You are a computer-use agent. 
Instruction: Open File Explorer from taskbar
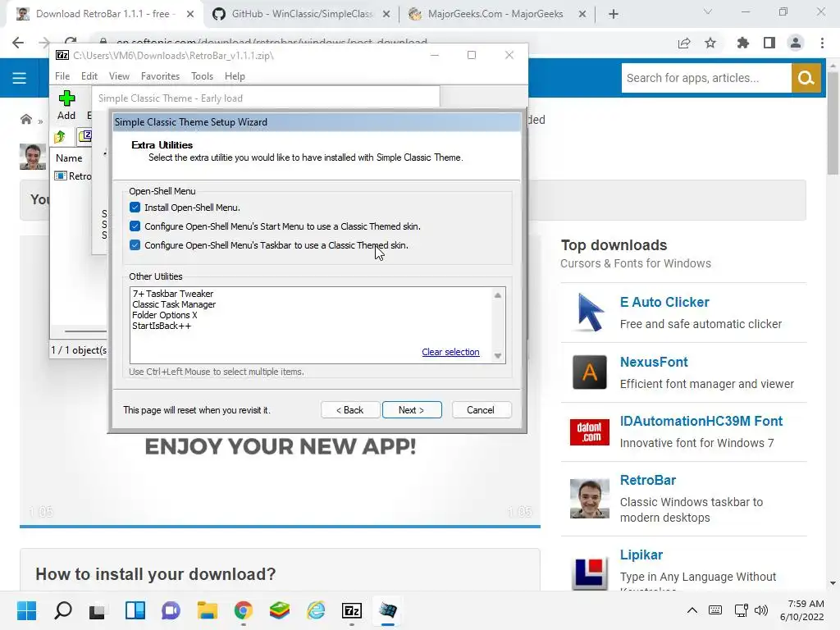click(x=208, y=610)
